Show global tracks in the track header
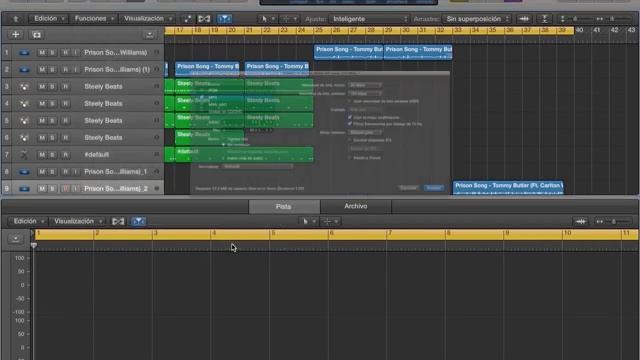Screen dimensions: 640x360 tap(149, 35)
